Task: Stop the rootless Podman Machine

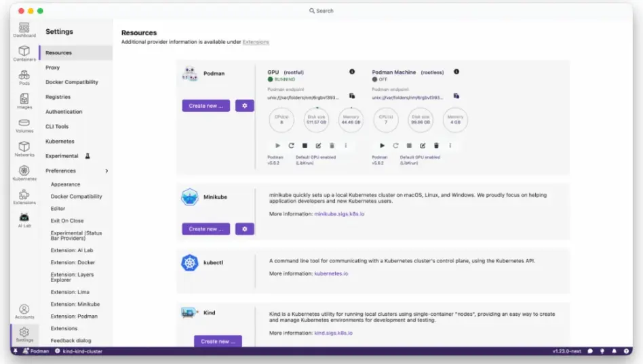Action: pos(409,146)
